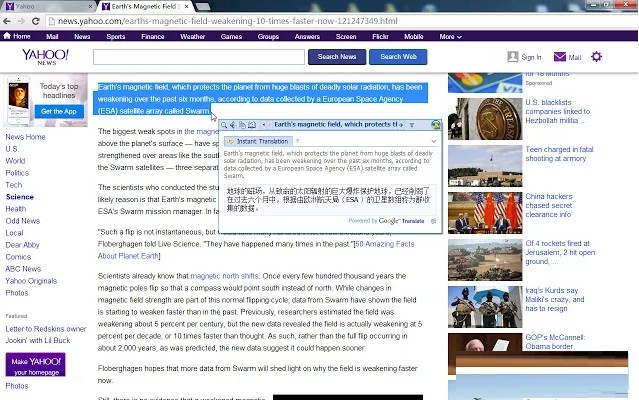Click the go arrow beside popup search text
This screenshot has width=639, height=400.
401,125
